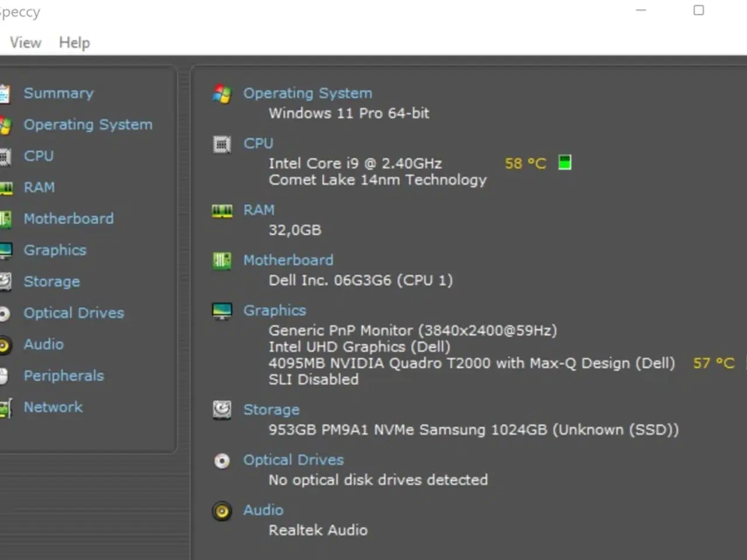Open the Help menu
Image resolution: width=747 pixels, height=560 pixels.
[x=74, y=43]
